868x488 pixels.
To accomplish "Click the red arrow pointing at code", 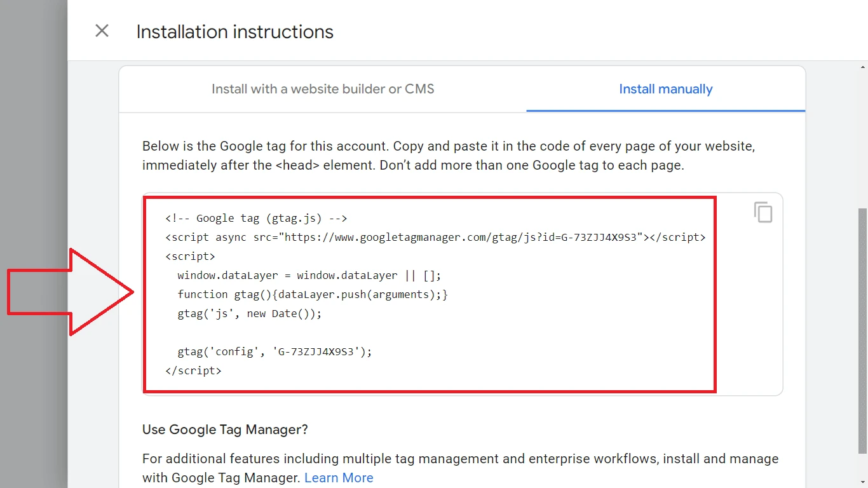I will coord(70,292).
